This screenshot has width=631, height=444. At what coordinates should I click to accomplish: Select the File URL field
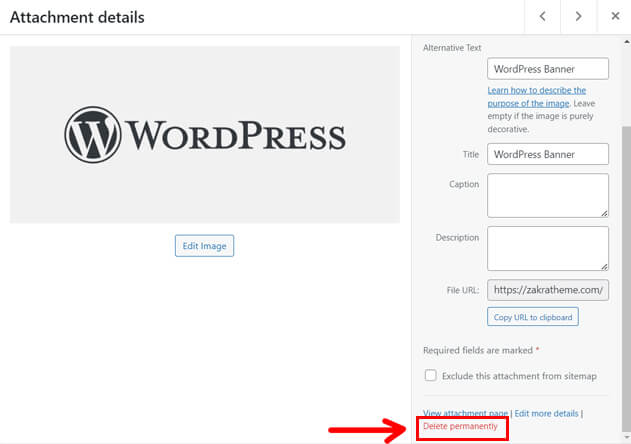click(x=548, y=290)
